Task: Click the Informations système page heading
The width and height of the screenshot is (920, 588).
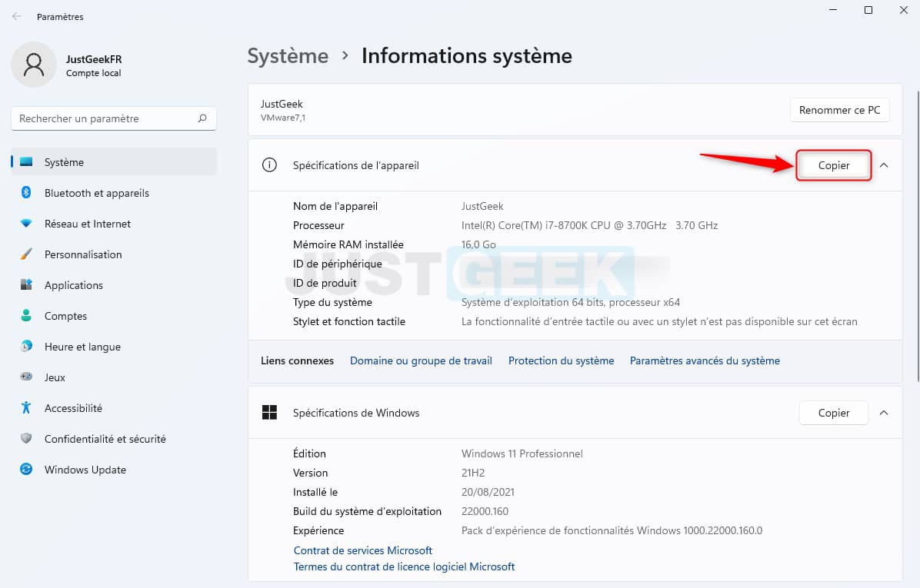Action: pyautogui.click(x=466, y=55)
